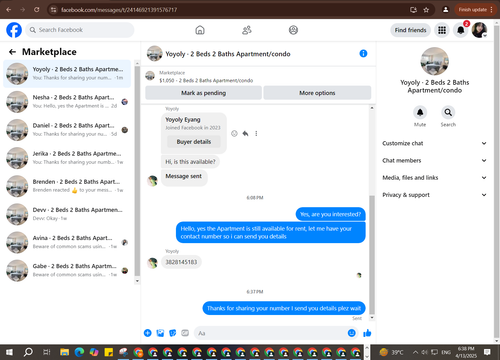Open Gabe conversation in list
This screenshot has height=360, width=500.
pyautogui.click(x=67, y=271)
